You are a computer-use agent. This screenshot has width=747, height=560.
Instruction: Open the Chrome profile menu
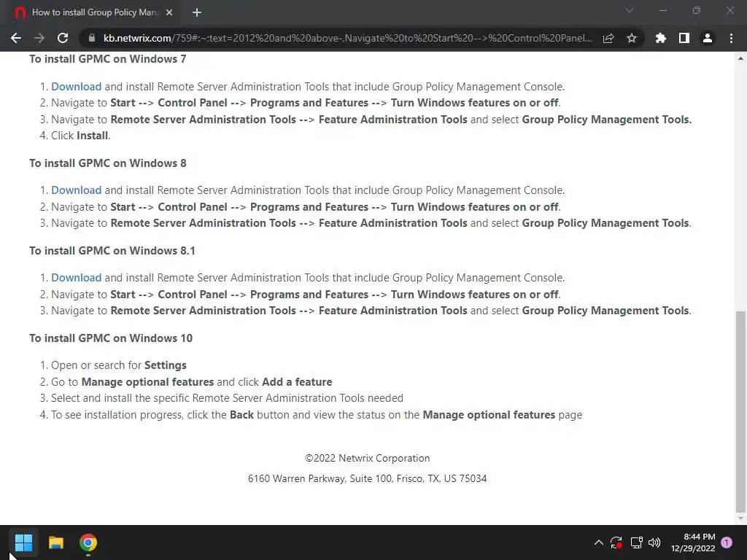pyautogui.click(x=708, y=38)
